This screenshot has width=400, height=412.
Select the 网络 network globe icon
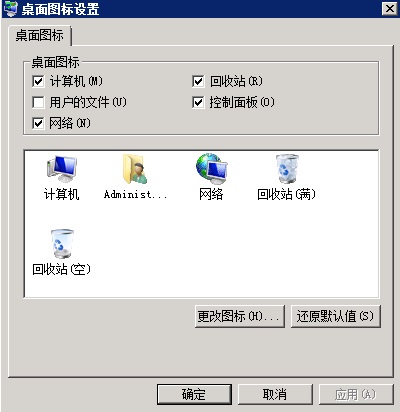click(x=211, y=169)
